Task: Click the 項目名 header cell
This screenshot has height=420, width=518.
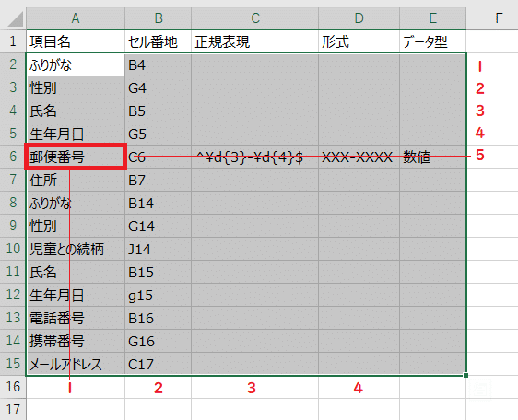Action: click(x=76, y=41)
